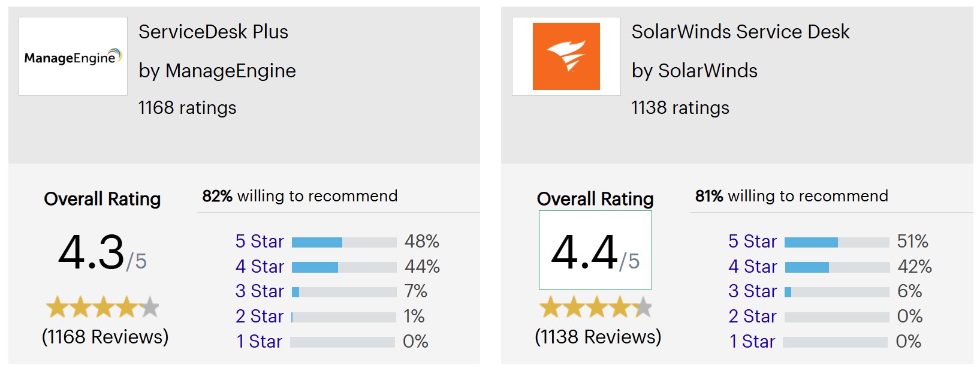Click the 51% five-star bar for SolarWinds
The height and width of the screenshot is (371, 980).
click(x=837, y=242)
